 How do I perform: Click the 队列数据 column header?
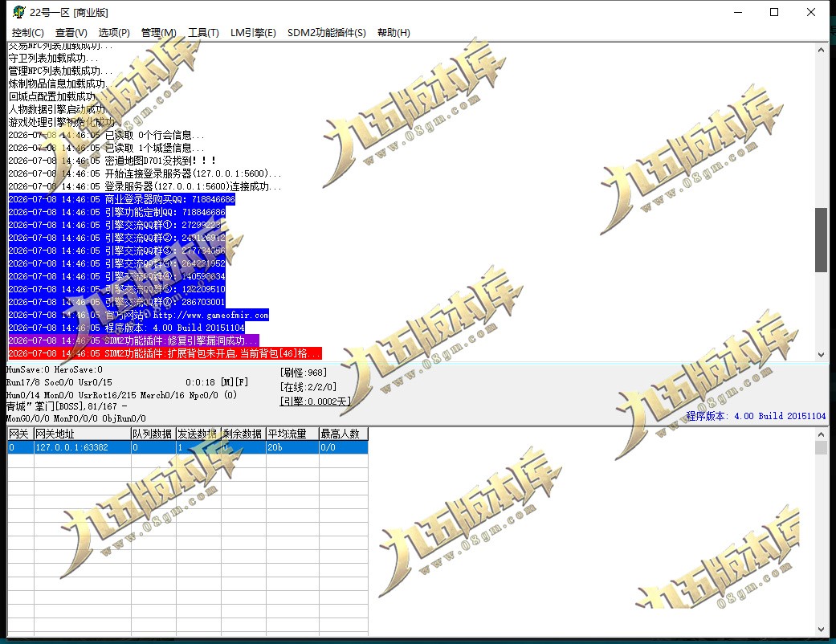coord(153,434)
